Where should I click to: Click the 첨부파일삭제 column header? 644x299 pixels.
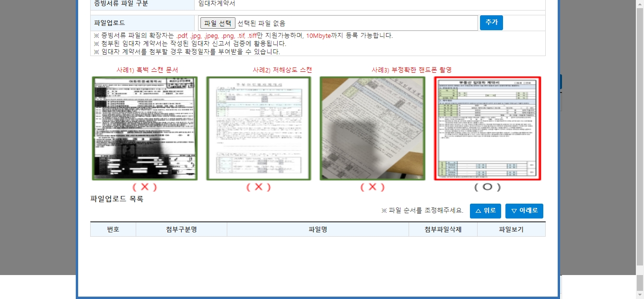tap(444, 229)
